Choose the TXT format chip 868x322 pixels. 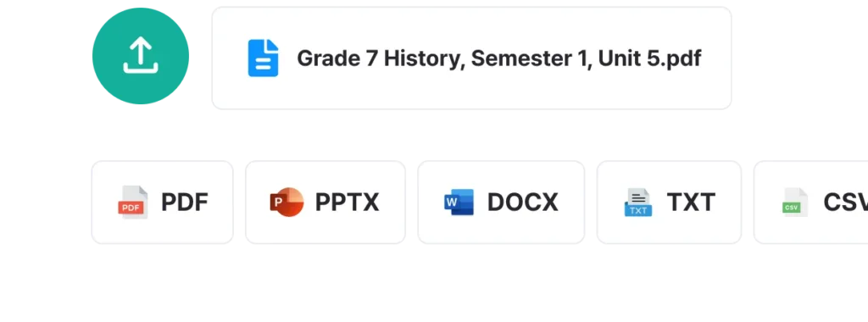pyautogui.click(x=669, y=202)
